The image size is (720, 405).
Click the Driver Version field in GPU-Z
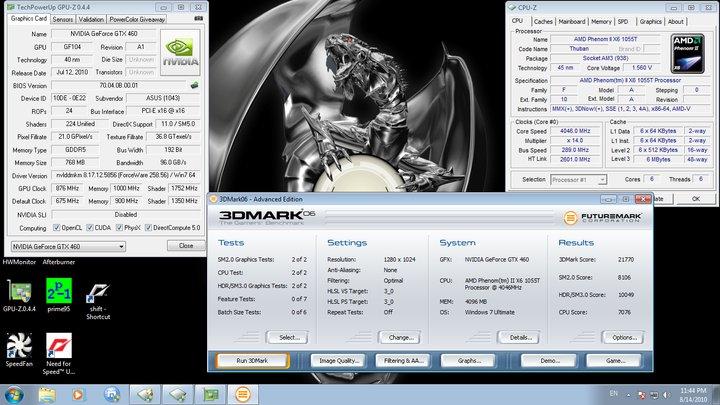click(126, 175)
